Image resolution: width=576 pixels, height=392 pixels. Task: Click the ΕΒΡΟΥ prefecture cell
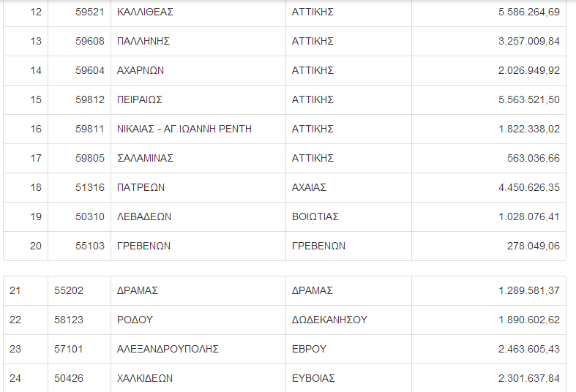click(309, 349)
